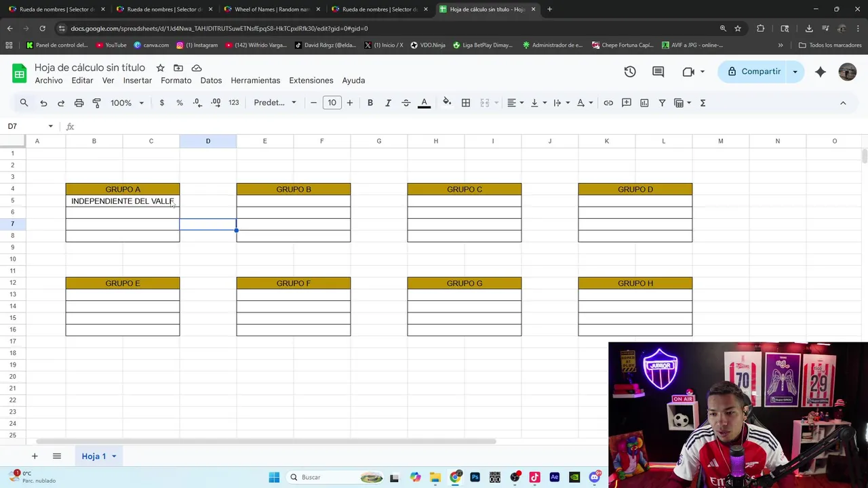This screenshot has width=868, height=488.
Task: Open Windows Start menu
Action: [x=274, y=477]
